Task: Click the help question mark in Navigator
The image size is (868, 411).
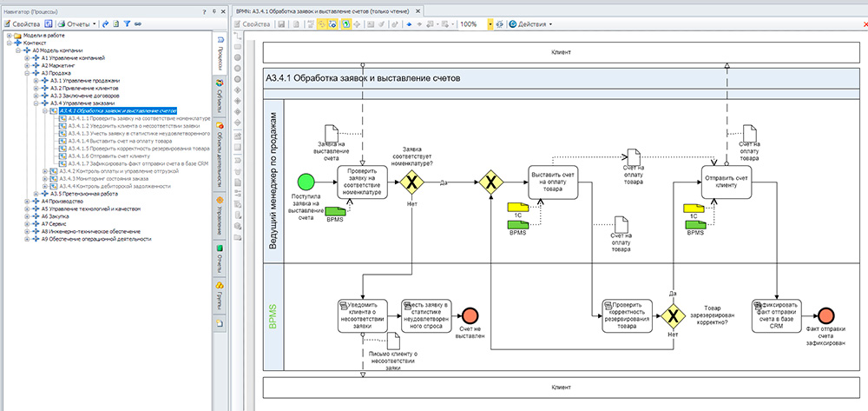Action: [x=203, y=10]
